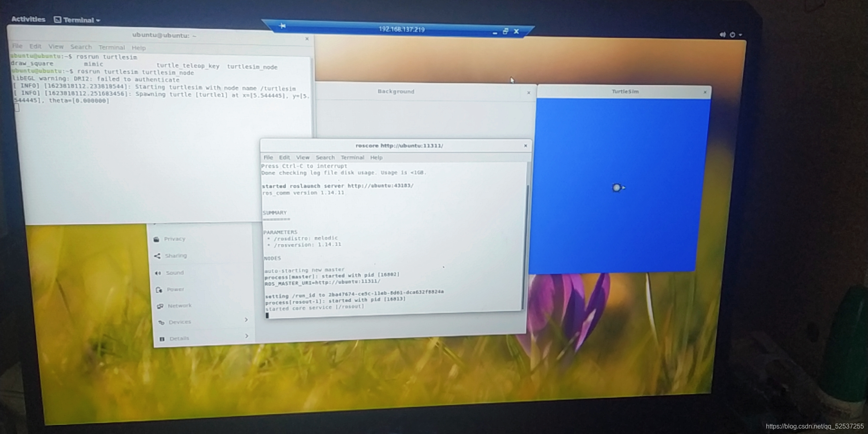This screenshot has width=868, height=434.
Task: Open Edit menu in roscore terminal
Action: 285,158
